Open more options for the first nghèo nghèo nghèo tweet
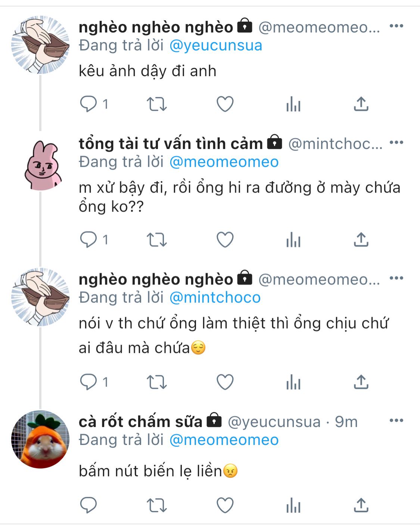This screenshot has height=526, width=420. point(396,26)
